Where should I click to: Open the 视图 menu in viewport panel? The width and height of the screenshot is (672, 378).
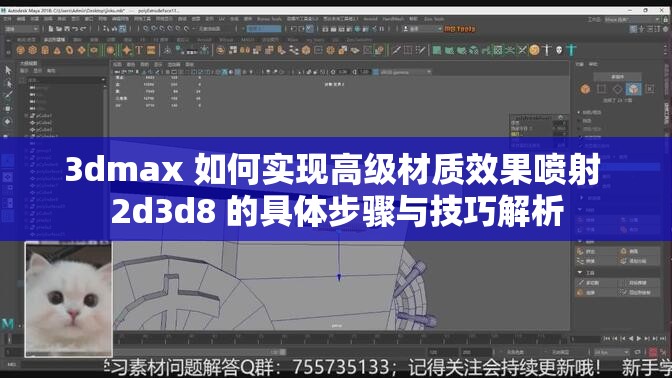(117, 64)
